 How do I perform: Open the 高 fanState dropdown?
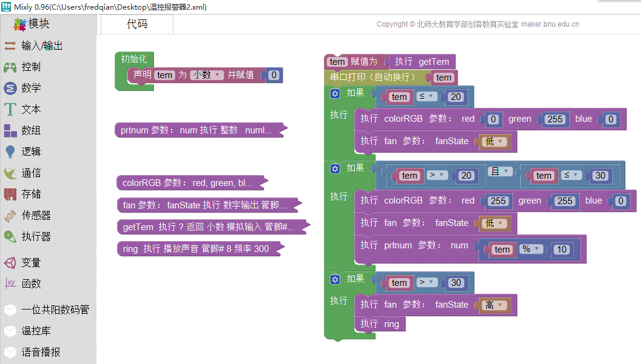(495, 305)
